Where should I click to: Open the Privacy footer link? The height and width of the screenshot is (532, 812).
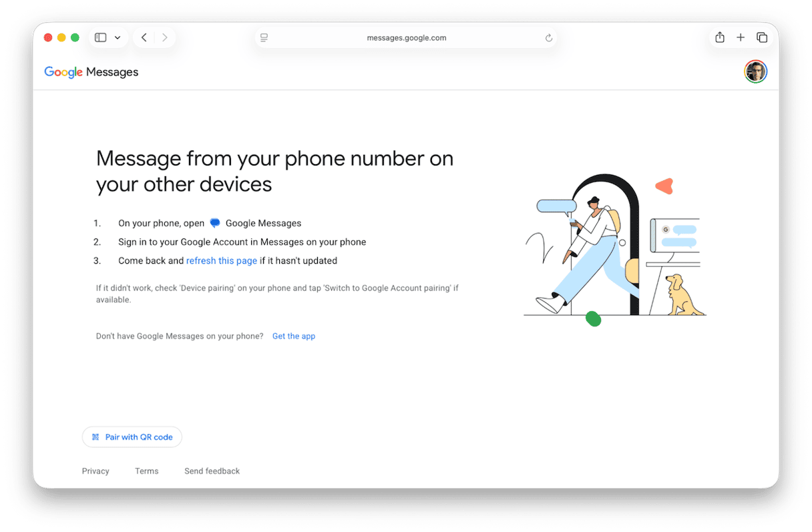95,471
